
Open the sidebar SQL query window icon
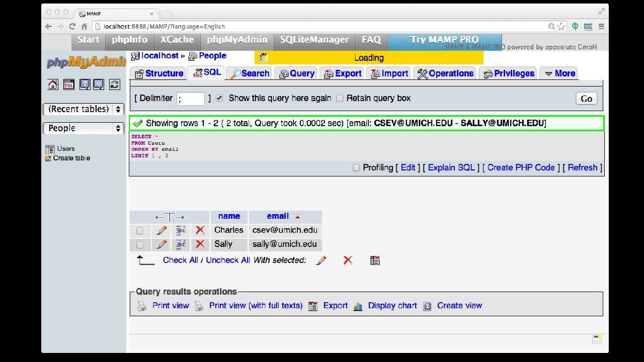[68, 84]
